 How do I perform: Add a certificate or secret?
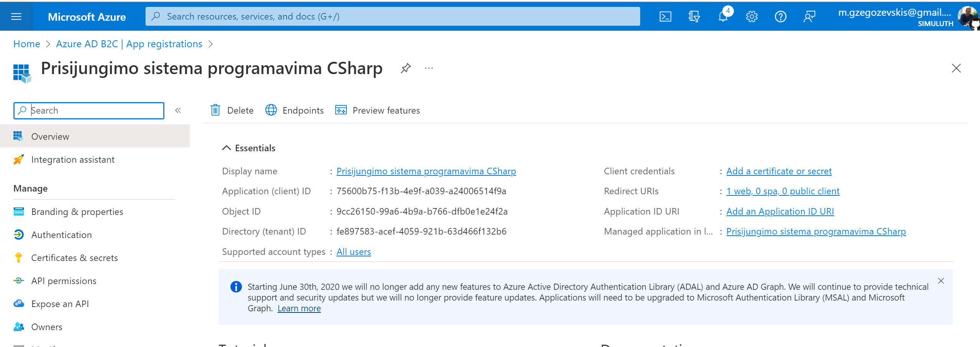(779, 171)
